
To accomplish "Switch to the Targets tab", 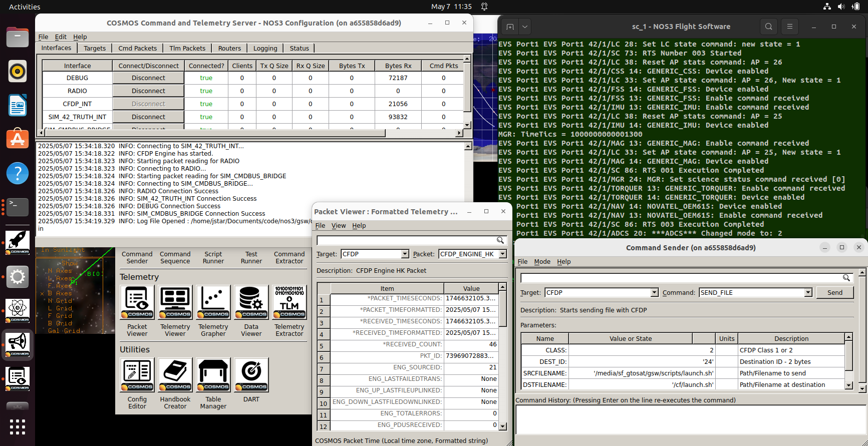I will (95, 48).
